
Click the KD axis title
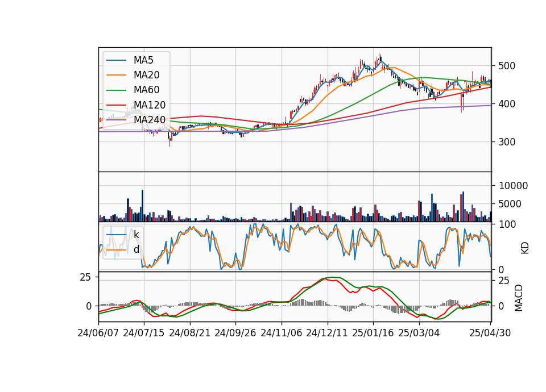click(525, 248)
